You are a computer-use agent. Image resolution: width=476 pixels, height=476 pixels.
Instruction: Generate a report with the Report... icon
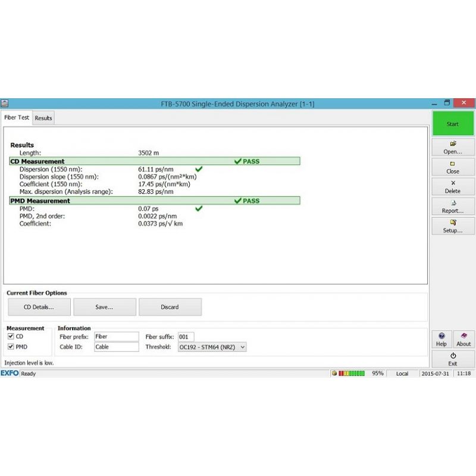pyautogui.click(x=453, y=206)
